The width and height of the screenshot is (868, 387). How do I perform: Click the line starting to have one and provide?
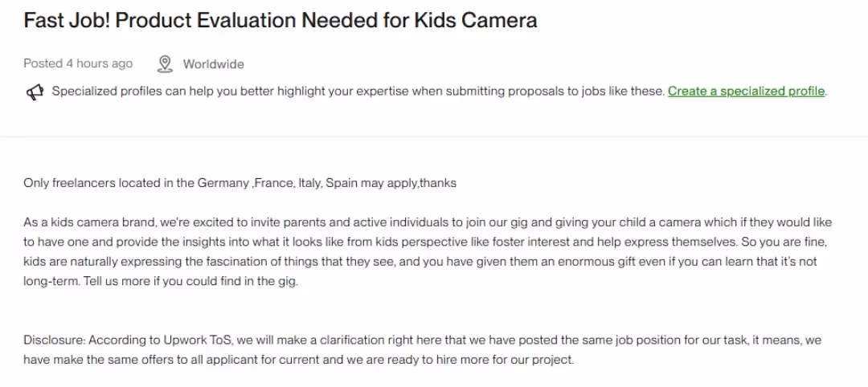click(425, 242)
